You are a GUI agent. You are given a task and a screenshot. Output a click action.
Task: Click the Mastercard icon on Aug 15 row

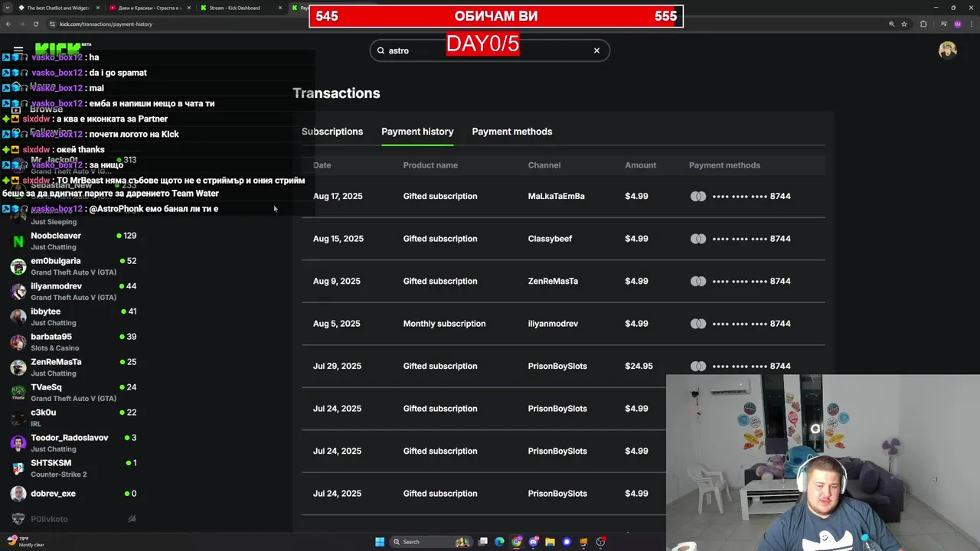(x=697, y=239)
